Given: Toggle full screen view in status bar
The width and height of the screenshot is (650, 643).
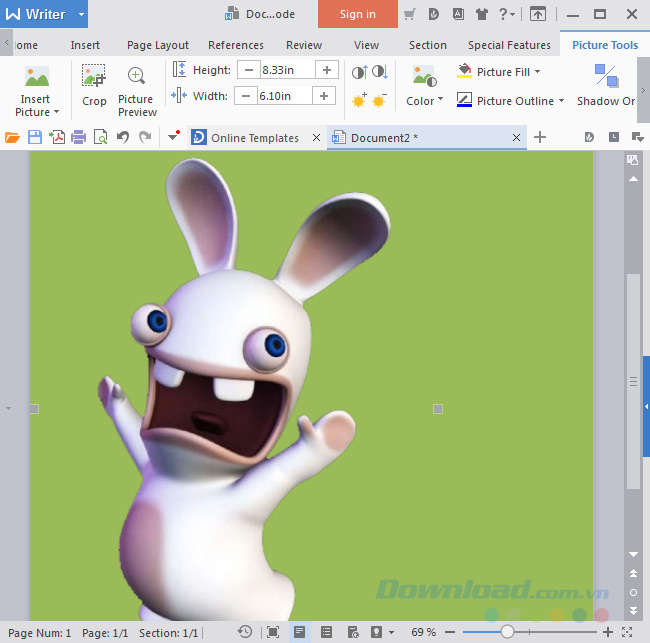Looking at the screenshot, I should [273, 632].
